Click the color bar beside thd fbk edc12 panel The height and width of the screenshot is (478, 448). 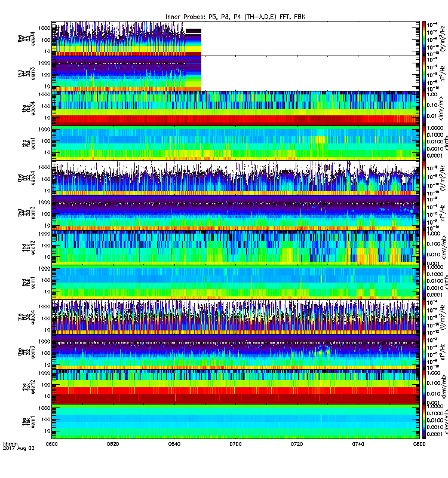pos(424,247)
